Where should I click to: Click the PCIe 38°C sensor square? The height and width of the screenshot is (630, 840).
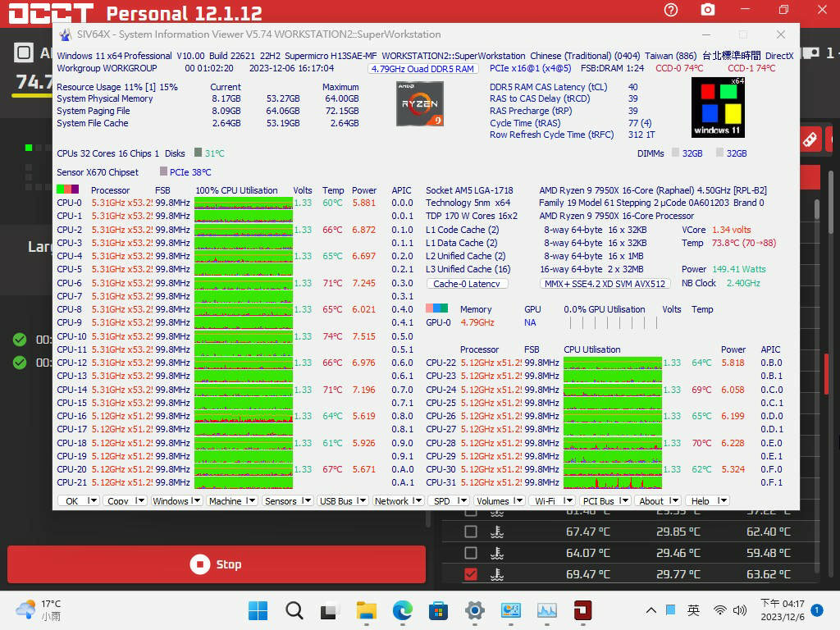pos(163,171)
